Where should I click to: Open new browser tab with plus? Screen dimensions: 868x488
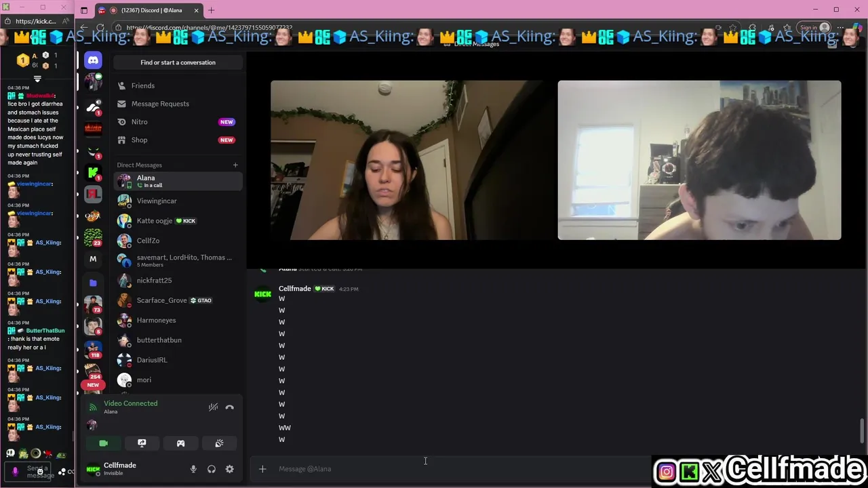coord(211,10)
